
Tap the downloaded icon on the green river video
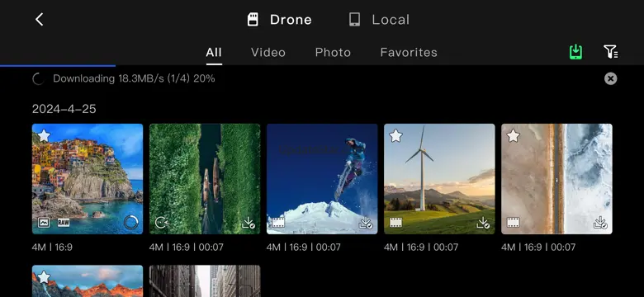[249, 223]
